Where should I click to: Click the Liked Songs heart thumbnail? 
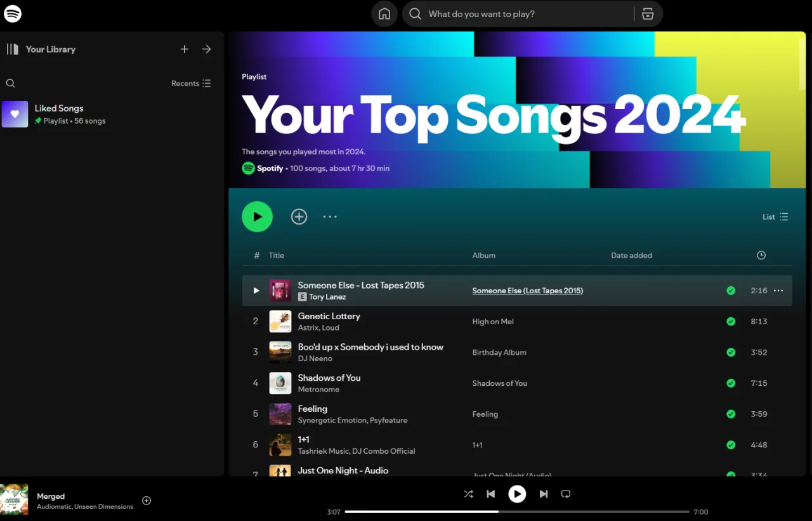(15, 114)
